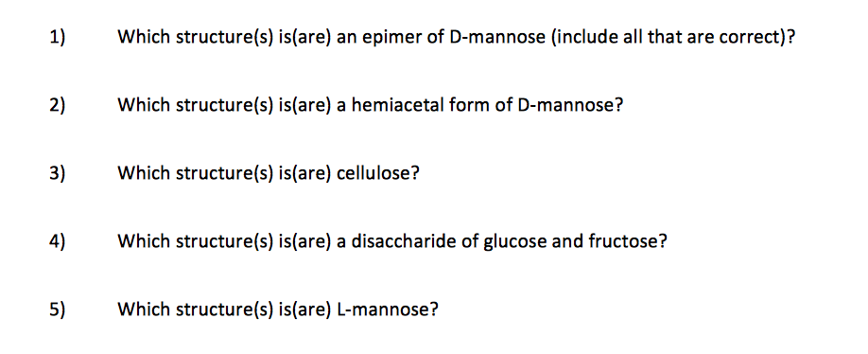Viewport: 868px width, 354px height.
Task: Click the word 'fructose?' in question 4
Action: (629, 241)
